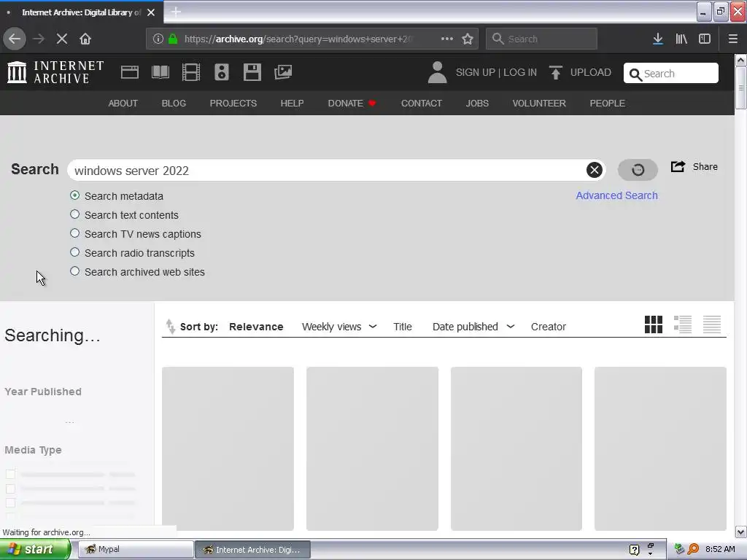
Task: Open a new browser tab
Action: 176,12
